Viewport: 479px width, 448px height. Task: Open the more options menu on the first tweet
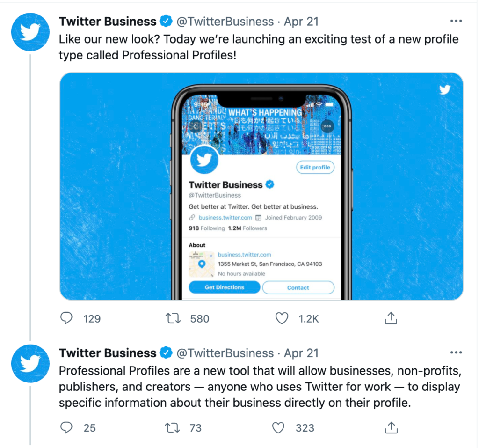pos(456,21)
